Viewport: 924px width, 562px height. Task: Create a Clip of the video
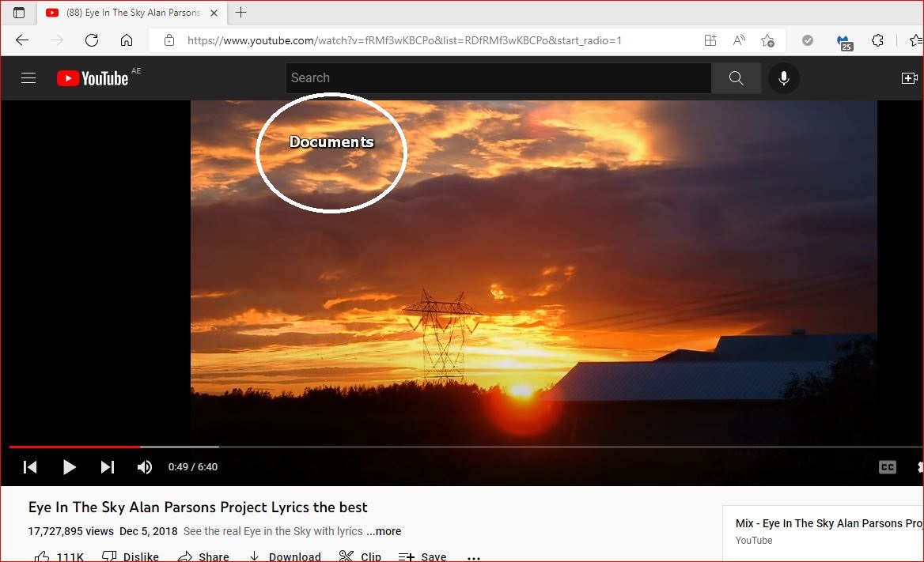[x=360, y=556]
